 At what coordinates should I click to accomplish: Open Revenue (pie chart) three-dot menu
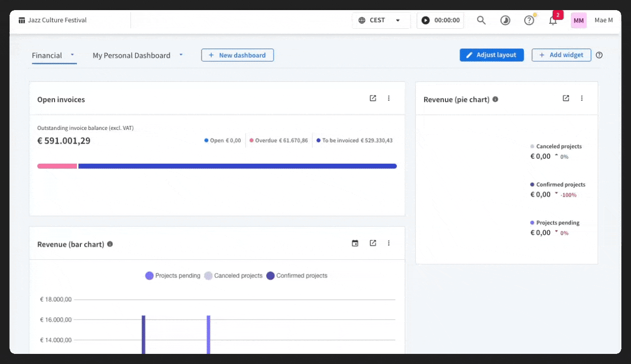point(582,98)
